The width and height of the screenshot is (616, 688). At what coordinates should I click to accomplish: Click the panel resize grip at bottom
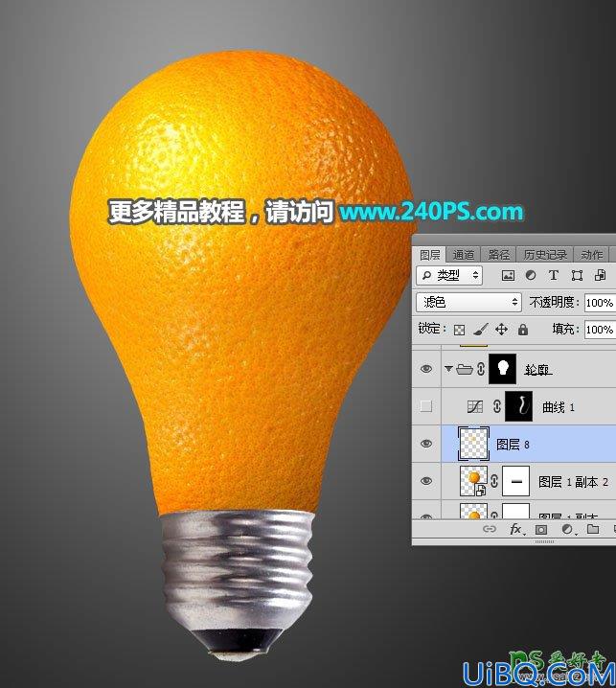(x=544, y=542)
